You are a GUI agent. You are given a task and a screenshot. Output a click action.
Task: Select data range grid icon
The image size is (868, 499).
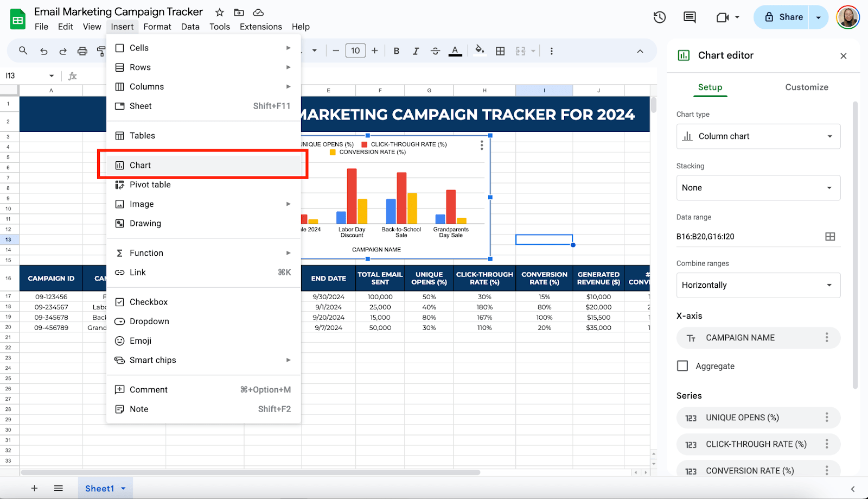coord(830,236)
